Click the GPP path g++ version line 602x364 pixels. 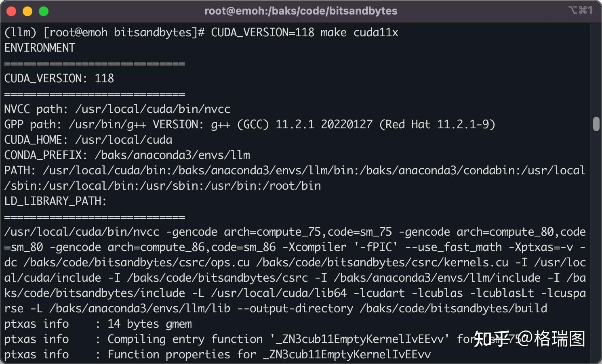249,124
